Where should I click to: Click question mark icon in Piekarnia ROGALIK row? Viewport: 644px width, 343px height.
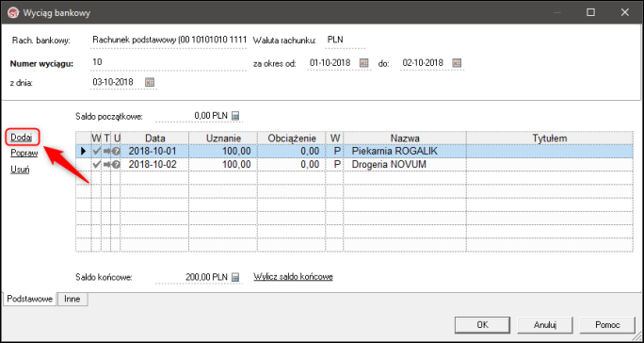coord(116,152)
